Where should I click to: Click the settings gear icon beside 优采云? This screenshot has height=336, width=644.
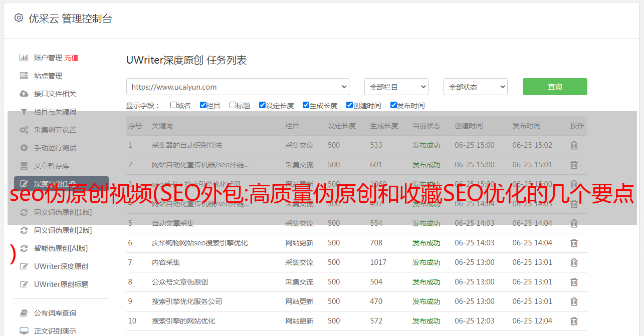19,18
